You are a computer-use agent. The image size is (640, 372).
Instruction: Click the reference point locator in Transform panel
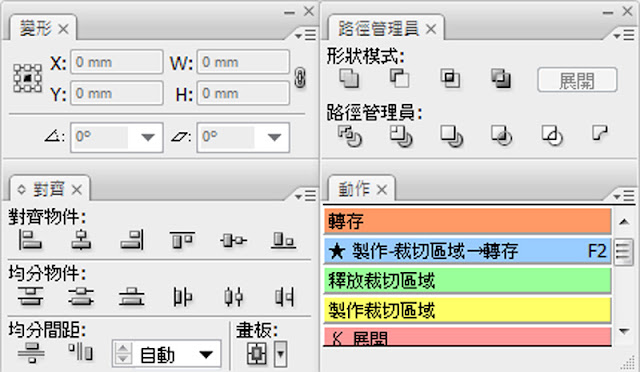pos(27,78)
